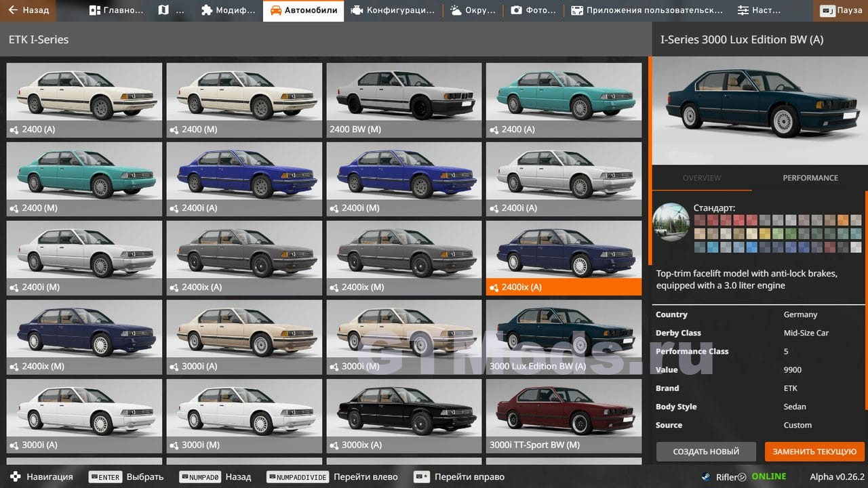
Task: Pick the beige 3000i (A) car
Action: tap(244, 337)
